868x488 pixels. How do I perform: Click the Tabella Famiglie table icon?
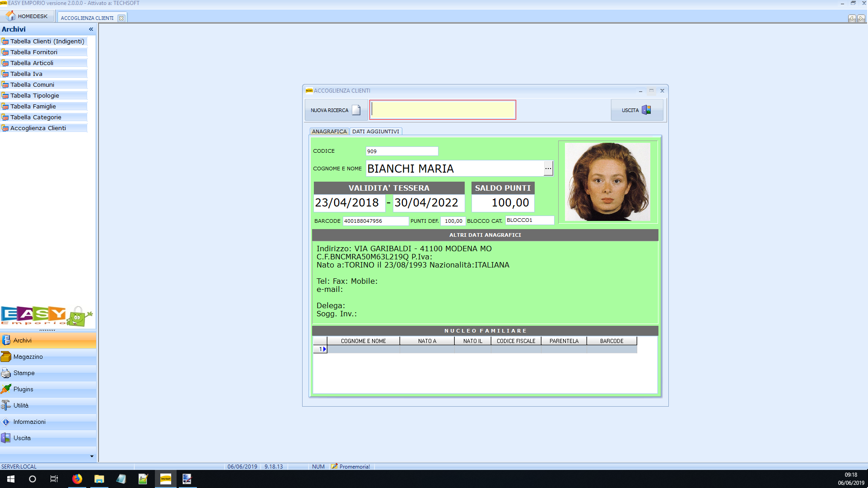pos(5,107)
